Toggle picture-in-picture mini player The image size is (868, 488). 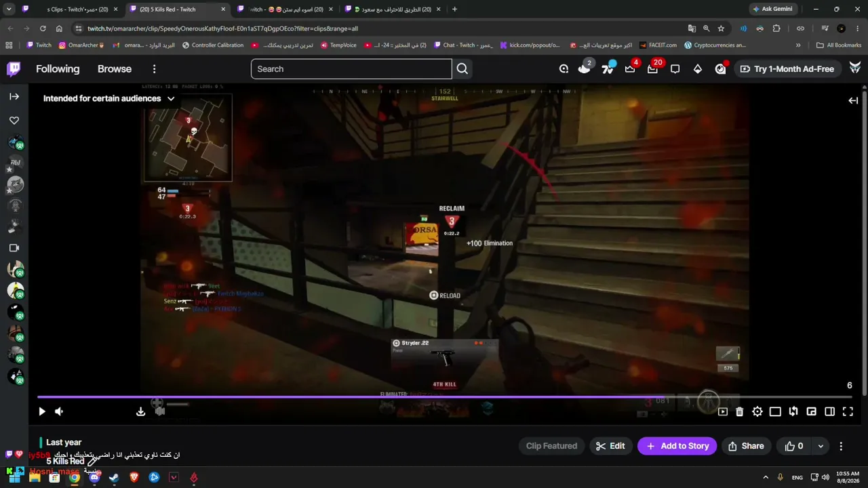pos(811,411)
